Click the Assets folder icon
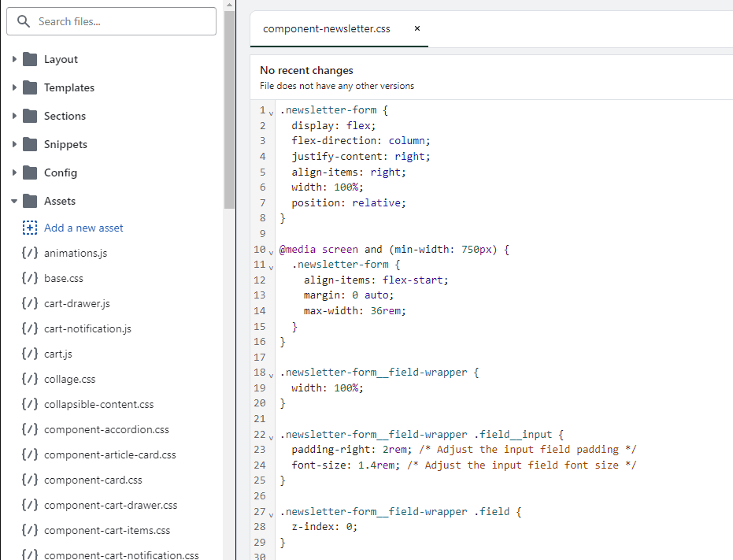The width and height of the screenshot is (733, 560). click(30, 201)
